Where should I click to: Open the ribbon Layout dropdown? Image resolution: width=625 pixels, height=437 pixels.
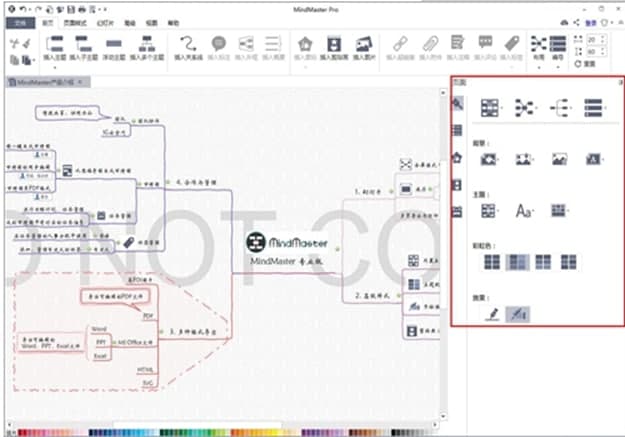point(539,50)
